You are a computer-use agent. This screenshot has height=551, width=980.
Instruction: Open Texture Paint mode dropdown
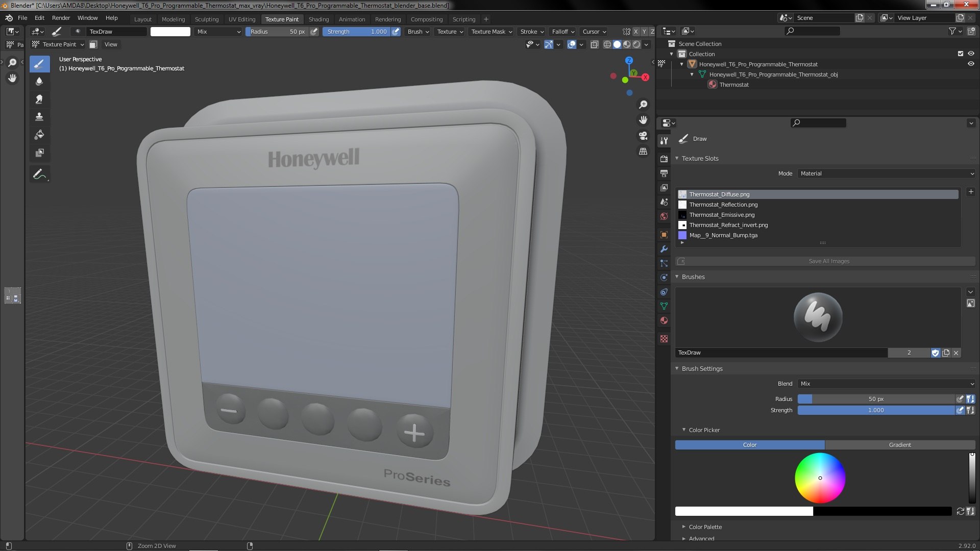tap(58, 44)
